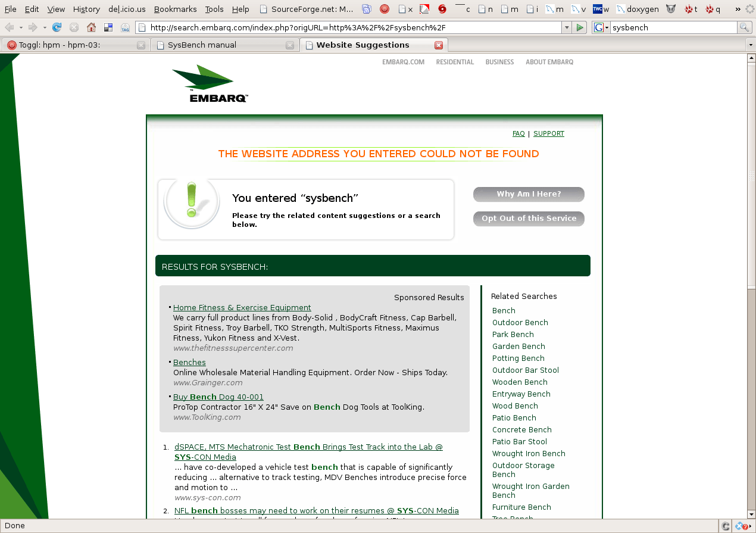
Task: Open the 'i' page bookmark
Action: pos(533,9)
